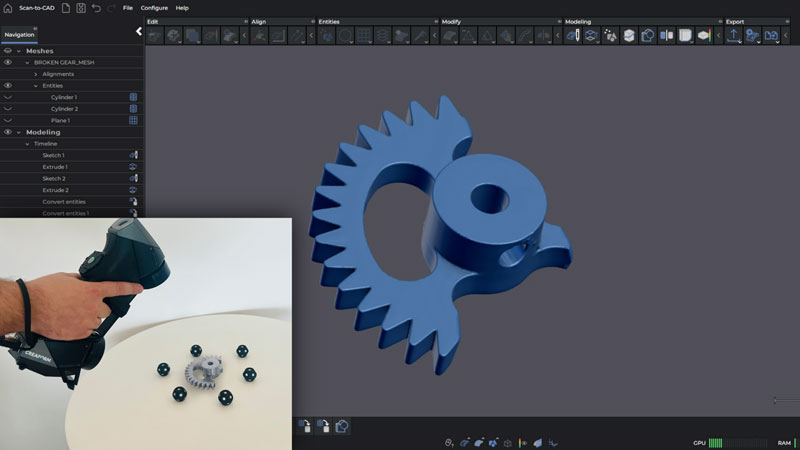Open the Configure menu
The image size is (800, 450).
coord(154,7)
